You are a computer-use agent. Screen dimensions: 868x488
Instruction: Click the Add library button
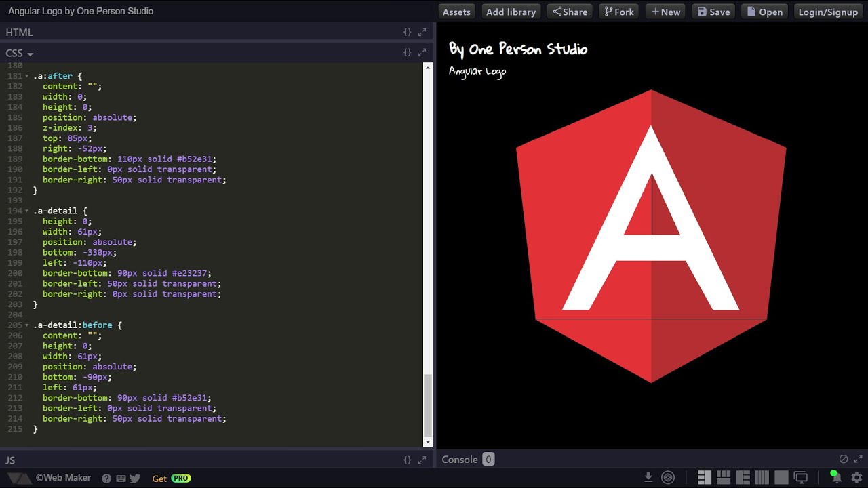pos(511,12)
